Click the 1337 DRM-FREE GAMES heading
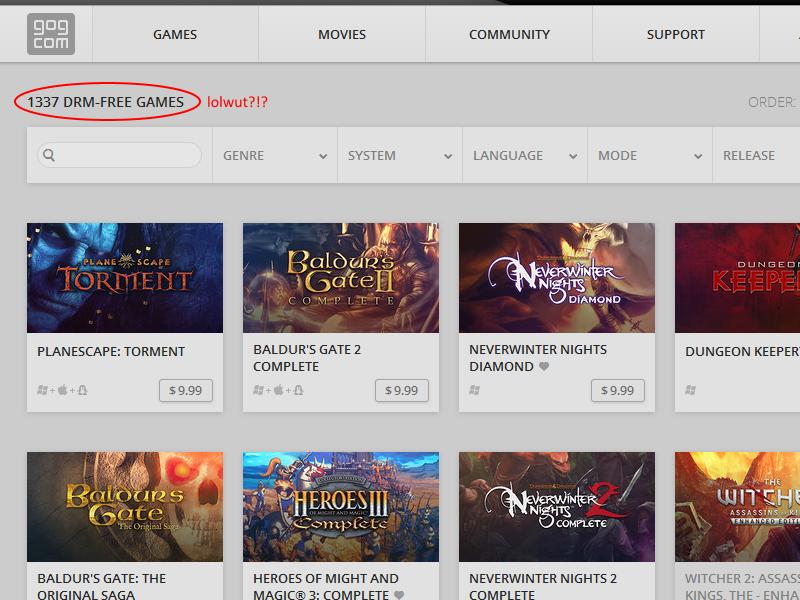Viewport: 800px width, 600px height. [x=106, y=102]
